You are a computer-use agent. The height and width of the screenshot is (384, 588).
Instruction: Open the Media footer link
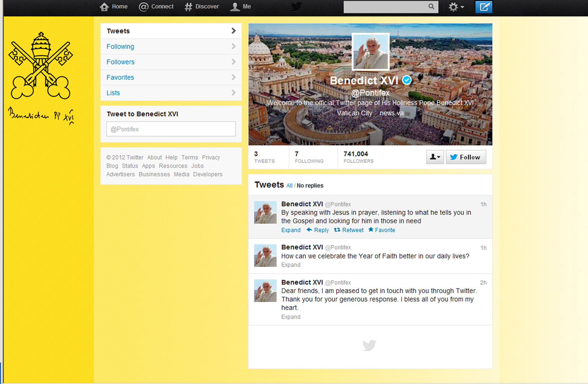181,174
